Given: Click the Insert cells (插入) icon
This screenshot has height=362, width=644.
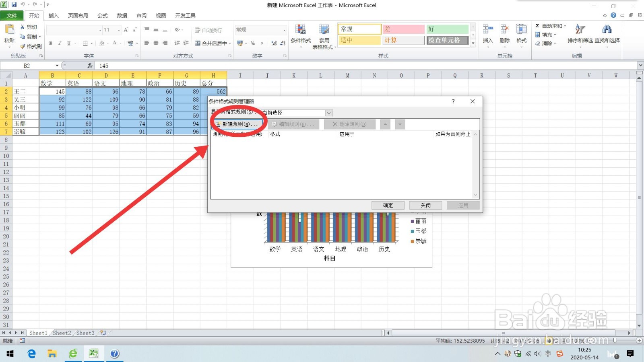Looking at the screenshot, I should click(488, 29).
